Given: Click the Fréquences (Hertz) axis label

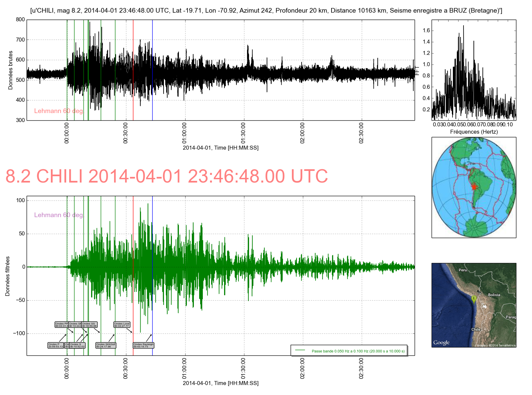Looking at the screenshot, I should pyautogui.click(x=474, y=132).
